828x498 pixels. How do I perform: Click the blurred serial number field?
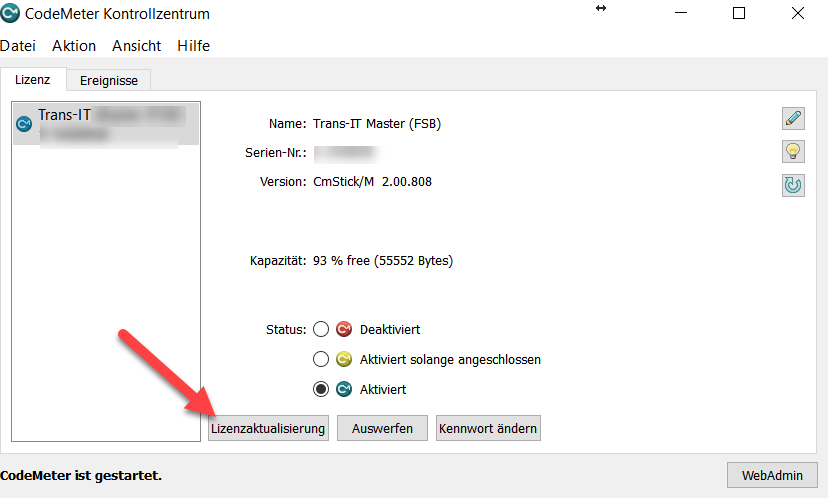pyautogui.click(x=346, y=153)
